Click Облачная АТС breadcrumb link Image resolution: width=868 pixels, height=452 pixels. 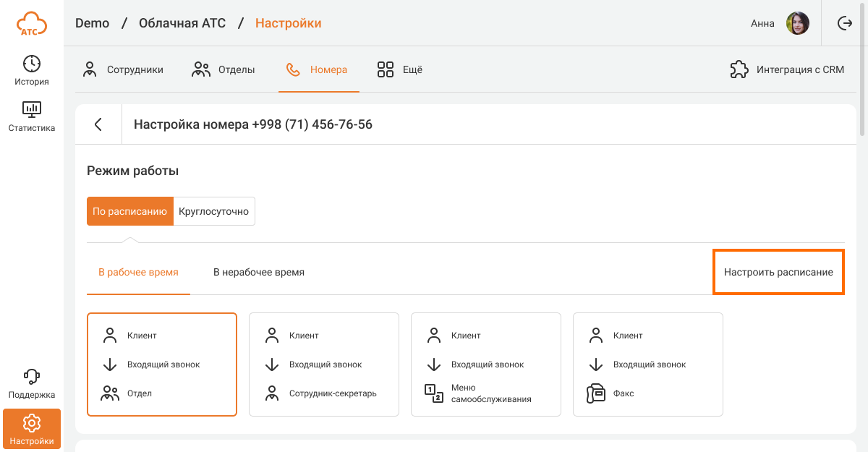(182, 23)
